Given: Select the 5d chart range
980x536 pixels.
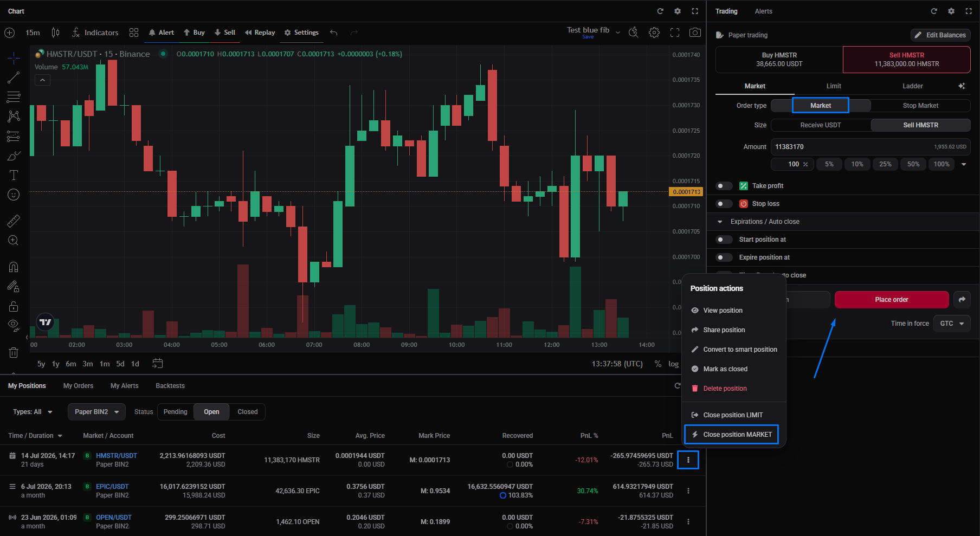Looking at the screenshot, I should coord(120,364).
